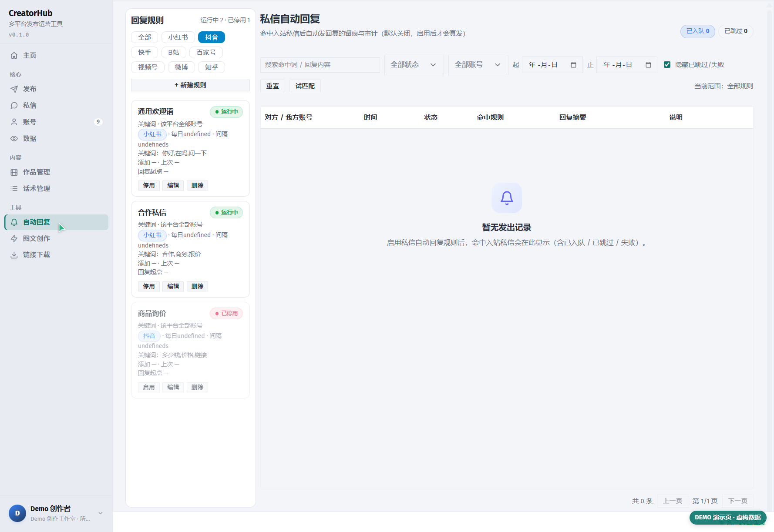Click the 话术管理 list icon
Screen dimensions: 774x532
coord(14,189)
